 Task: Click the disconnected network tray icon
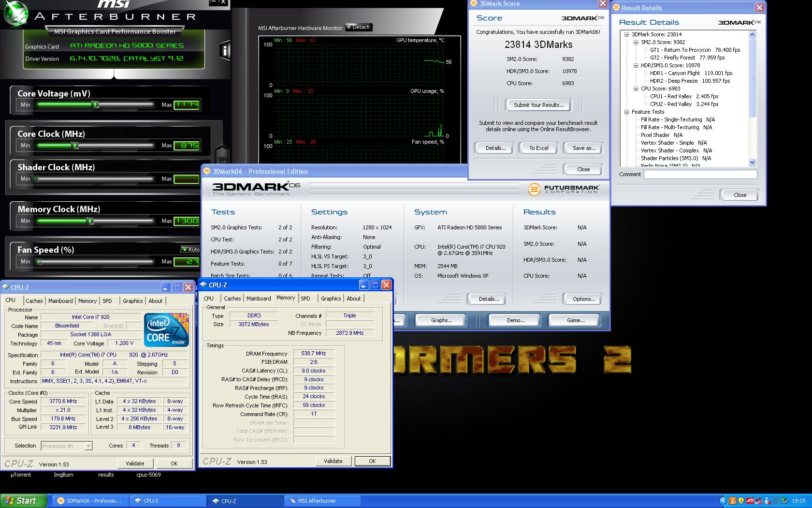(759, 501)
